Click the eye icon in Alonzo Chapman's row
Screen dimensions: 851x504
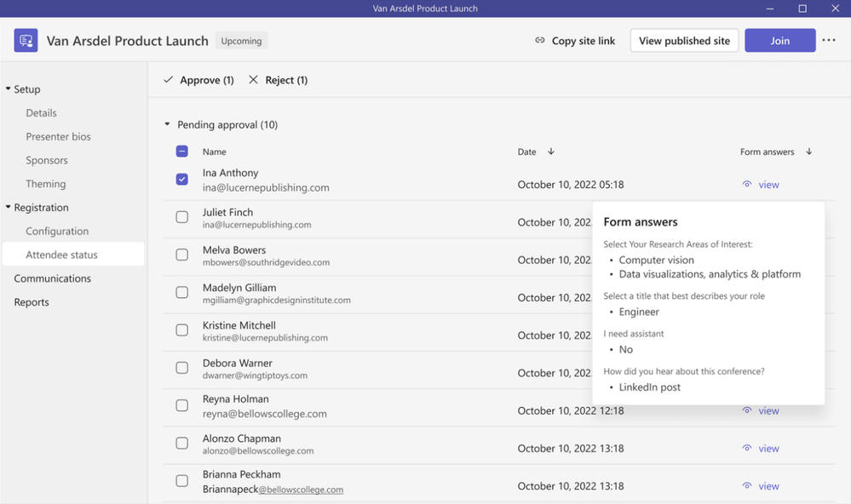click(x=747, y=448)
